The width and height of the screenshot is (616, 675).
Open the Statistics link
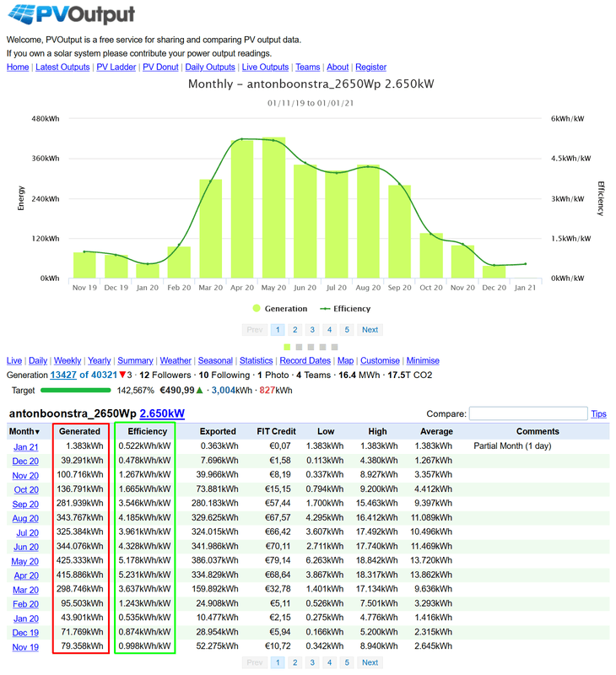(257, 361)
